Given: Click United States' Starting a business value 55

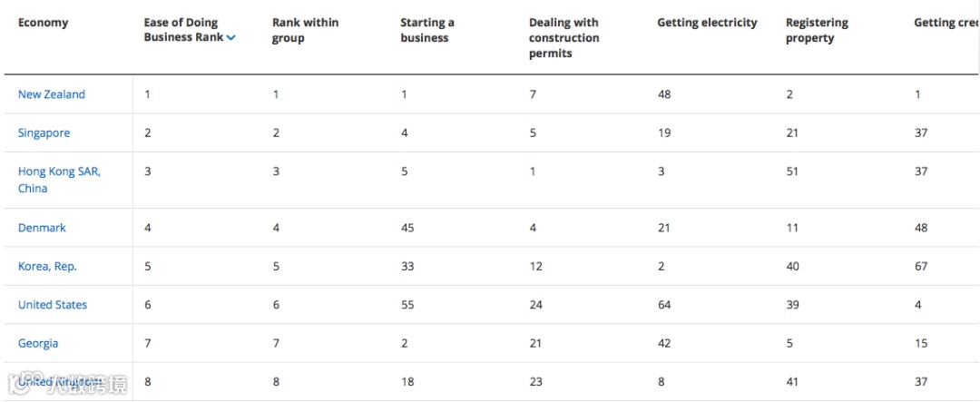Looking at the screenshot, I should point(407,305).
